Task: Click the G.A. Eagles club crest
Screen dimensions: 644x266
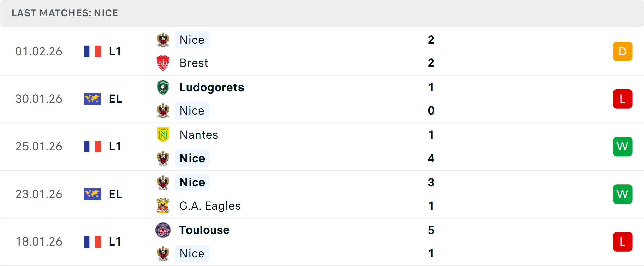Action: [163, 206]
